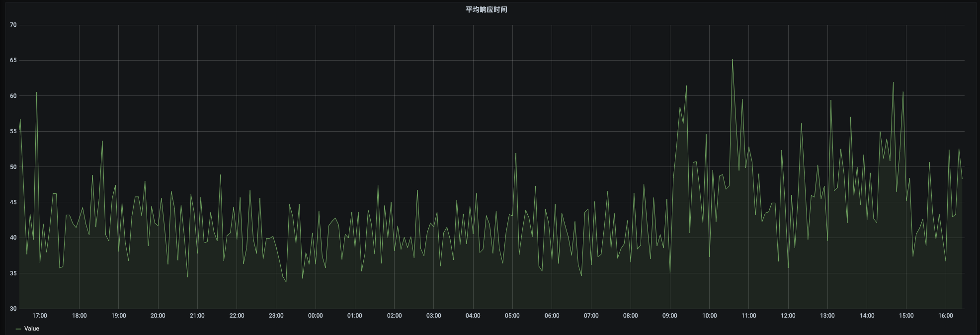Select the 23:00 time axis label
Image resolution: width=980 pixels, height=335 pixels.
coord(276,316)
